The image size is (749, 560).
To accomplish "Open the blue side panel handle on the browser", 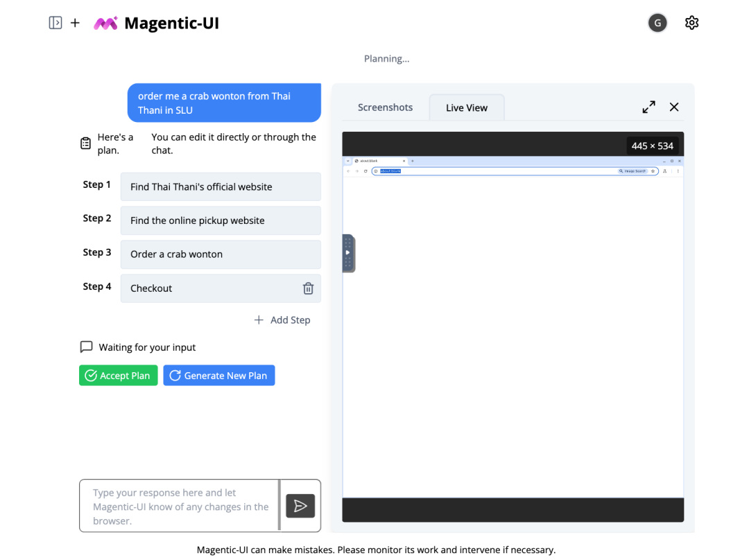I will click(347, 253).
